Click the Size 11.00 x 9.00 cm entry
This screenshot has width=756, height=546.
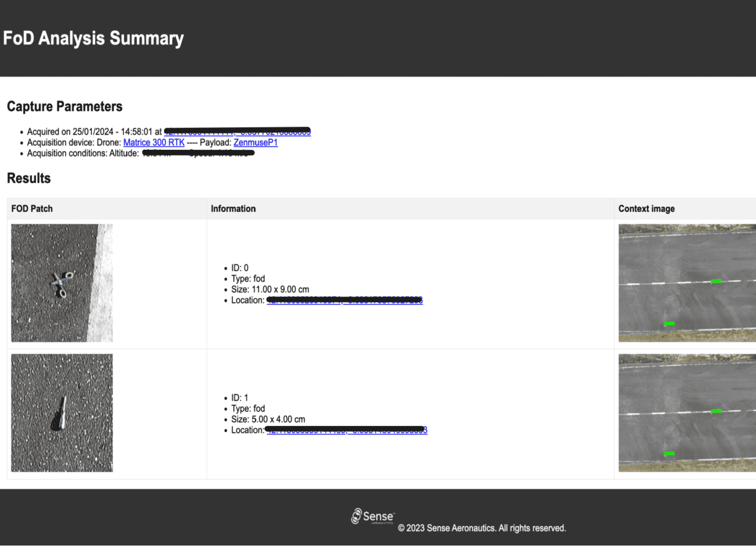coord(270,290)
